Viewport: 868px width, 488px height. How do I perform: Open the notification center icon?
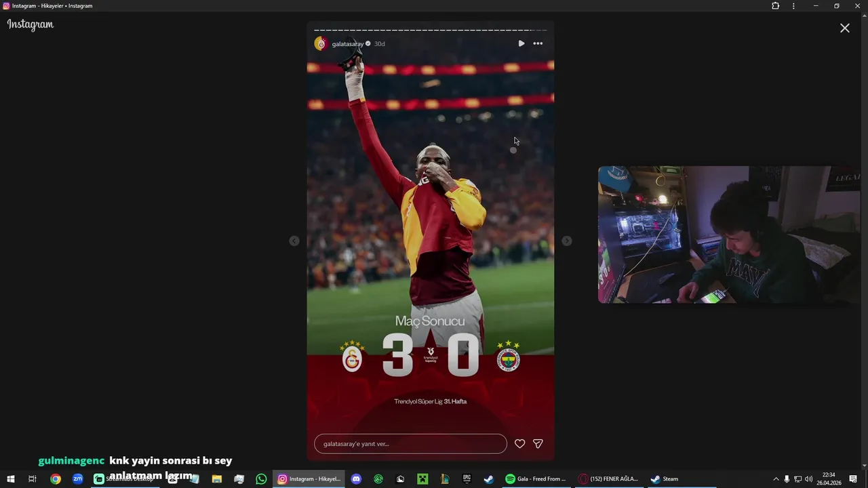[853, 479]
